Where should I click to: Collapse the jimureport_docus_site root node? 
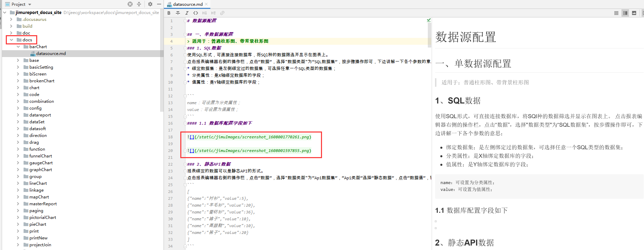[x=5, y=13]
